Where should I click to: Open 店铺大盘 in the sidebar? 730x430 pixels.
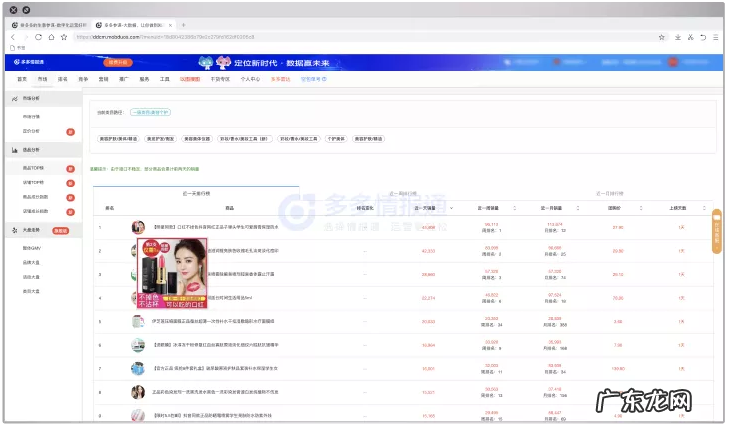tap(31, 278)
